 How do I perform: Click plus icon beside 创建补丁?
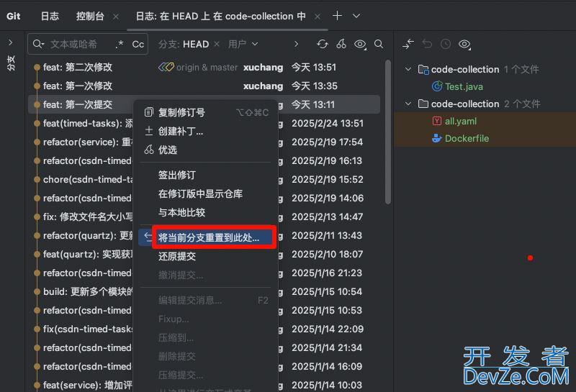coord(148,131)
